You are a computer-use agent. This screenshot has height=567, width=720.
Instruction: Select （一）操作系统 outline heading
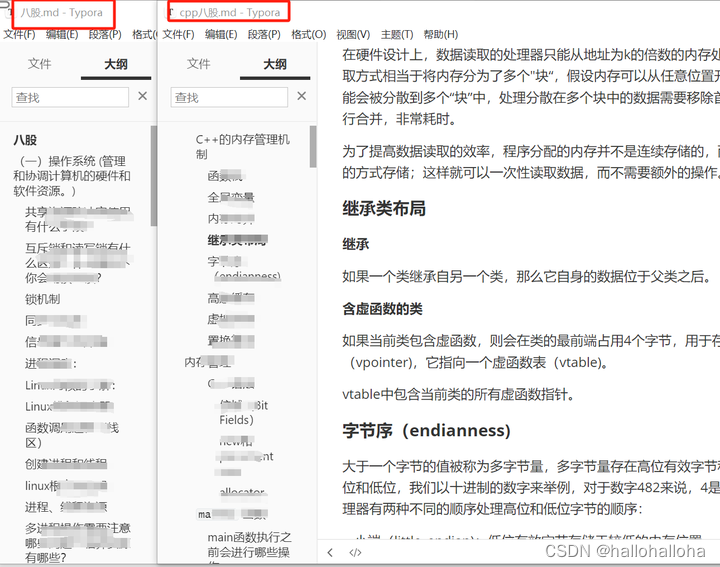pos(72,176)
